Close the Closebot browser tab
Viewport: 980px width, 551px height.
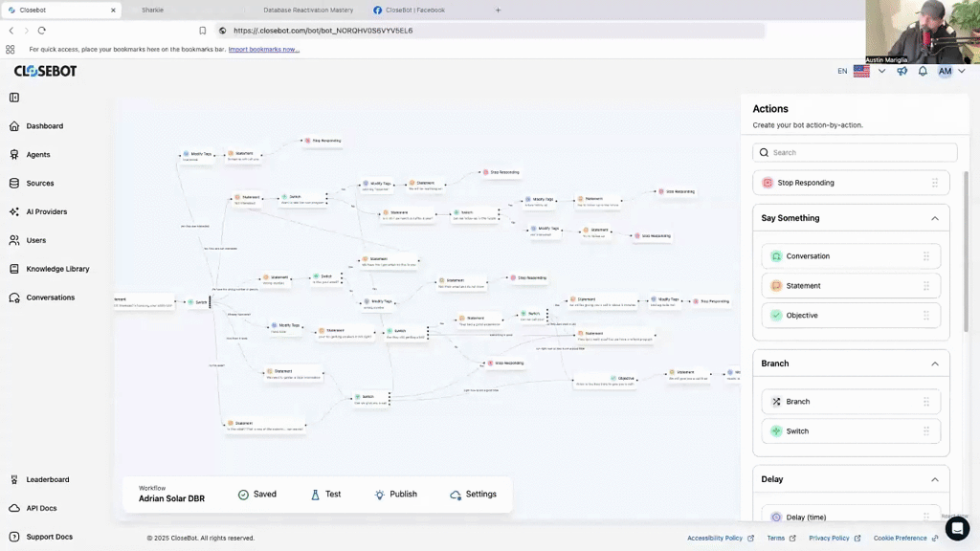[x=113, y=10]
